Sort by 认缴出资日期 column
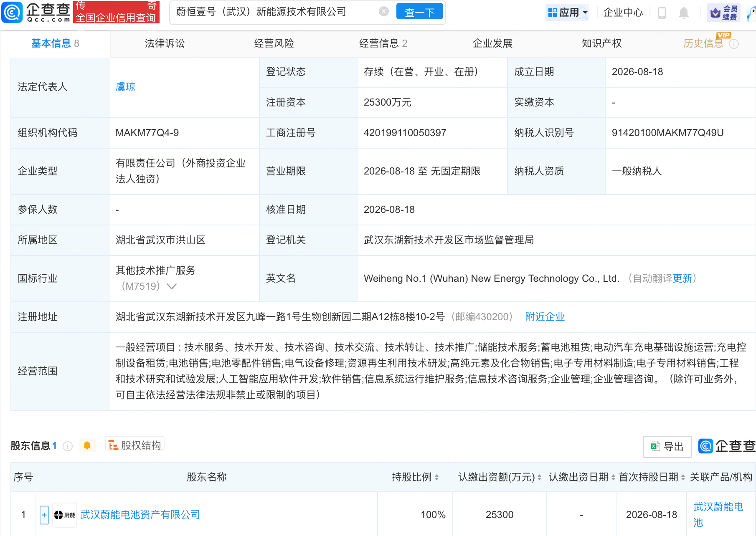This screenshot has height=536, width=756. (613, 477)
